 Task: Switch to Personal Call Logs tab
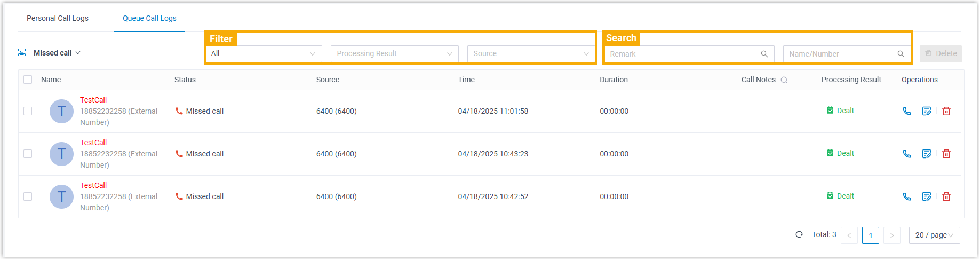pos(58,18)
